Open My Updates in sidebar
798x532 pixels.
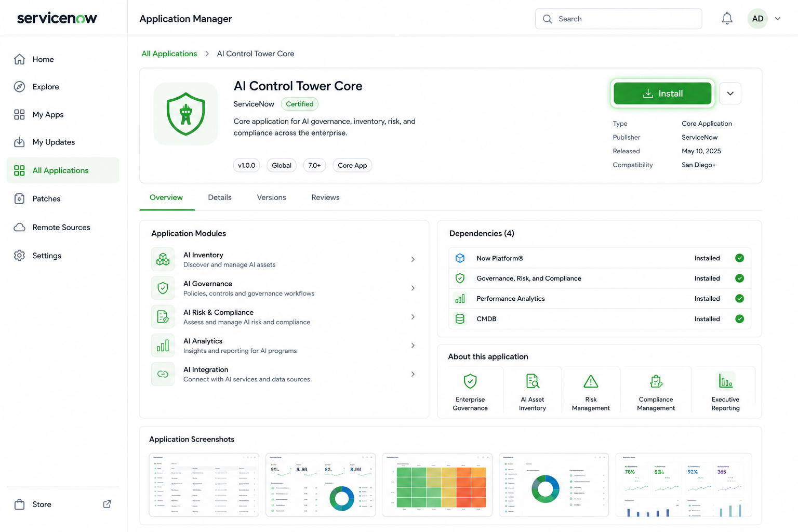coord(63,142)
